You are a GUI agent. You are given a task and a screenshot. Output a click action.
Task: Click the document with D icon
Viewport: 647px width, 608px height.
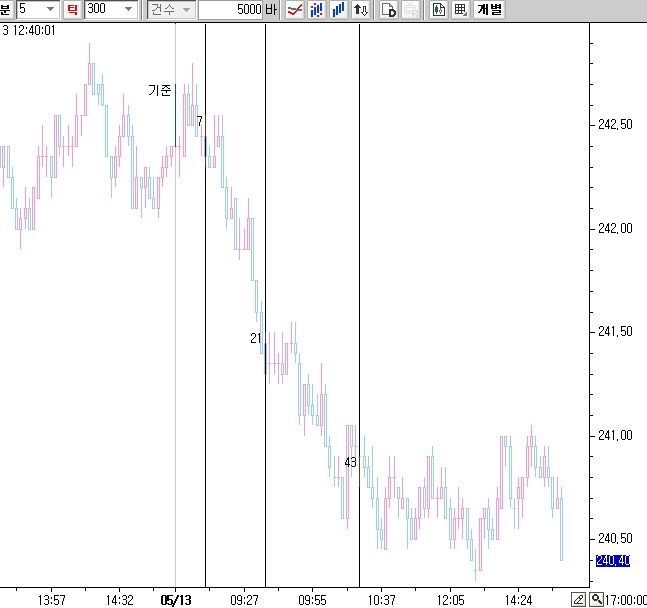tap(388, 9)
